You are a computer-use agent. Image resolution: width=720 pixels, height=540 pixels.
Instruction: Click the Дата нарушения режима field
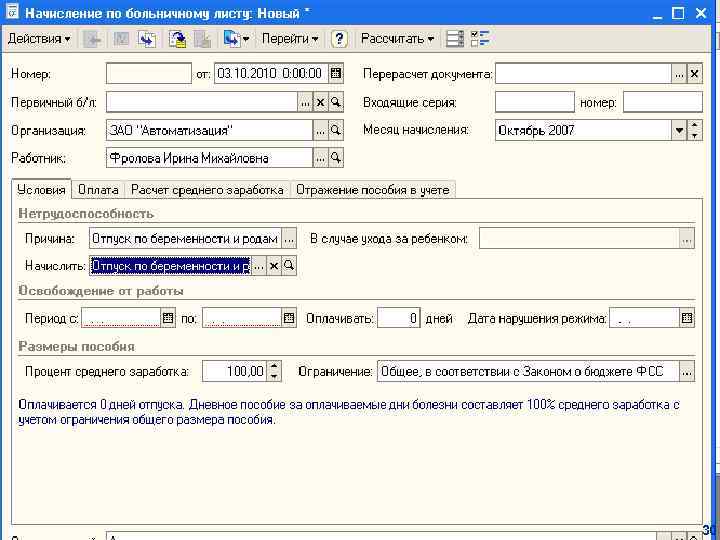coord(644,318)
